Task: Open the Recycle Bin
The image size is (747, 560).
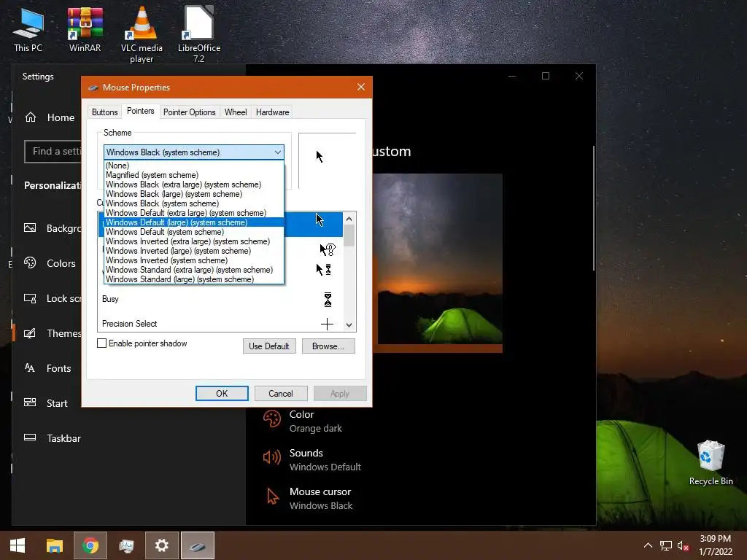Action: (x=711, y=463)
